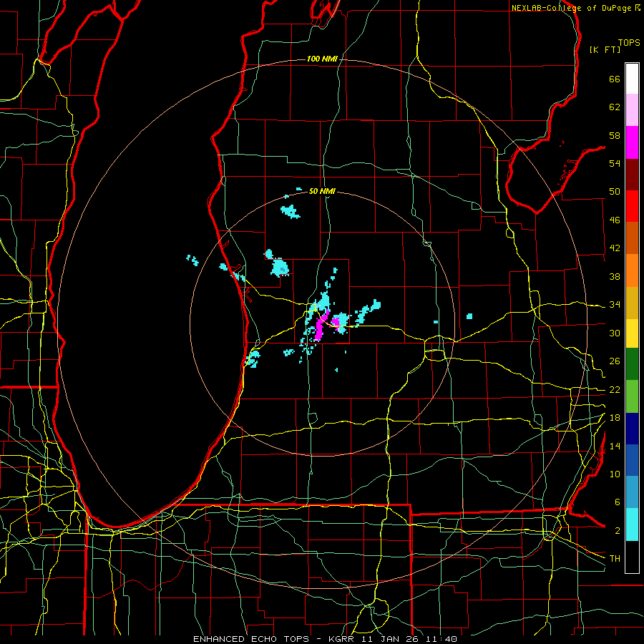This screenshot has width=644, height=644.
Task: Click the TH threshold legend label
Action: coord(615,559)
